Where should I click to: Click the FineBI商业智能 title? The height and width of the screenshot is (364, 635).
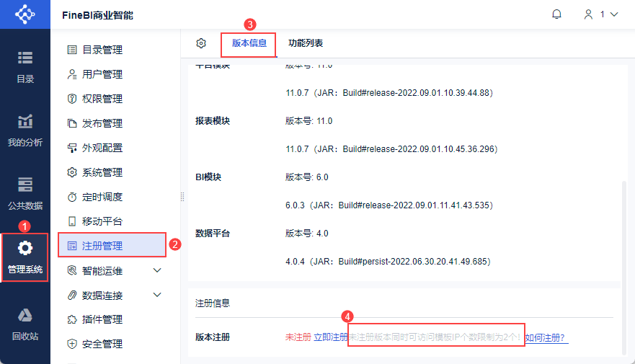click(97, 15)
